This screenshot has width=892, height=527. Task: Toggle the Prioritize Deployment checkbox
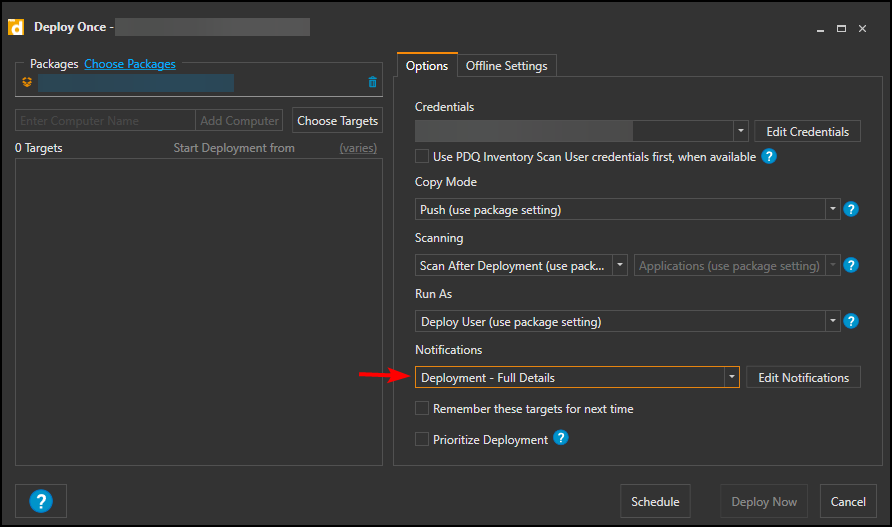(x=422, y=439)
